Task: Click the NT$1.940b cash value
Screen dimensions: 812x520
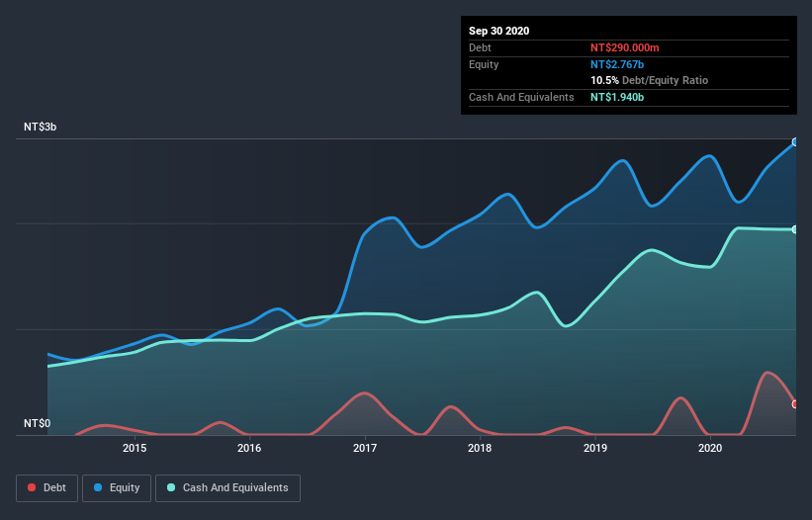Action: [617, 97]
